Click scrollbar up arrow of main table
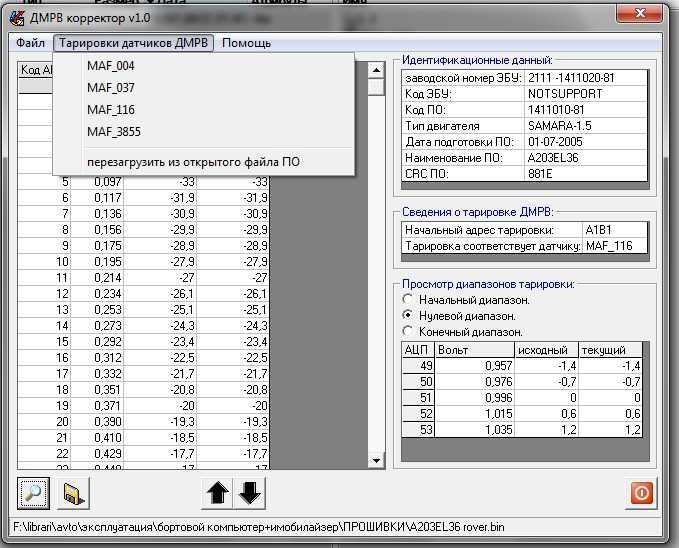 tap(376, 70)
